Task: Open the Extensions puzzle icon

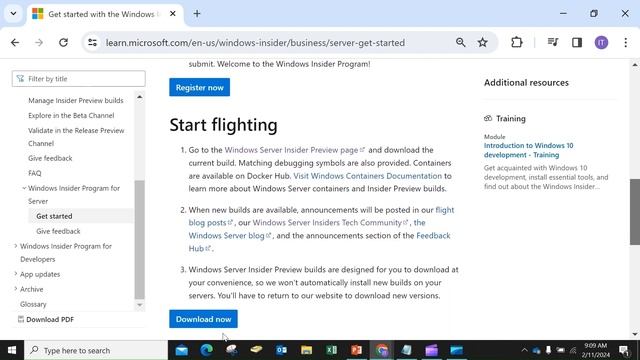Action: click(516, 42)
